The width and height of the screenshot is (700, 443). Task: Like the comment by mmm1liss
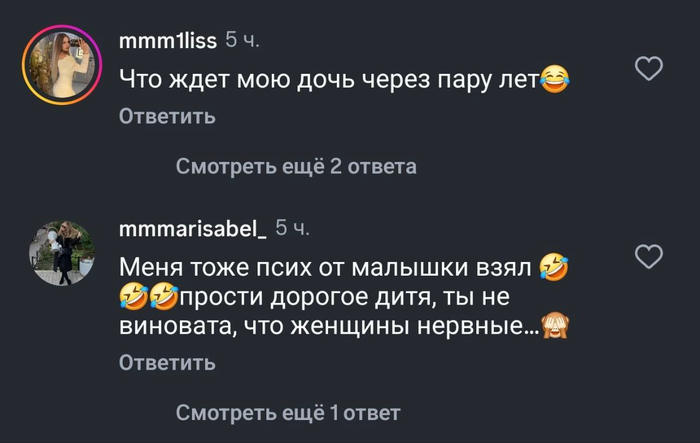point(650,68)
